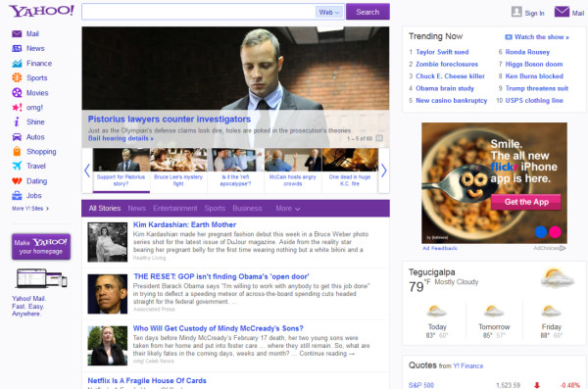
Task: Open THE RESET: GOP isn't finding Obama's 'open door'
Action: pyautogui.click(x=221, y=276)
